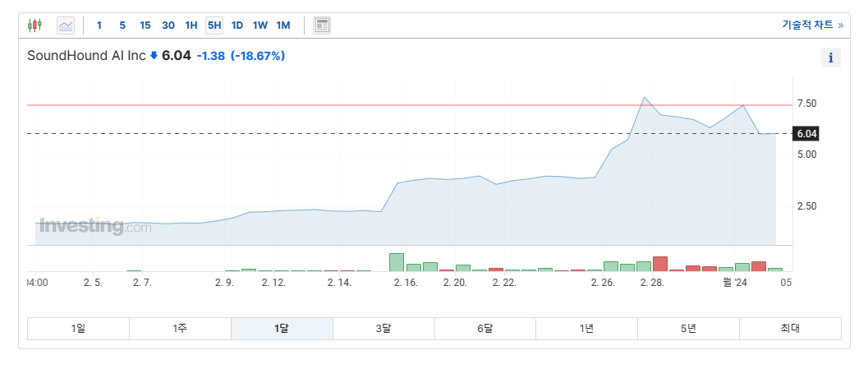The width and height of the screenshot is (868, 369).
Task: Click the -1.38 price change value
Action: [x=211, y=56]
